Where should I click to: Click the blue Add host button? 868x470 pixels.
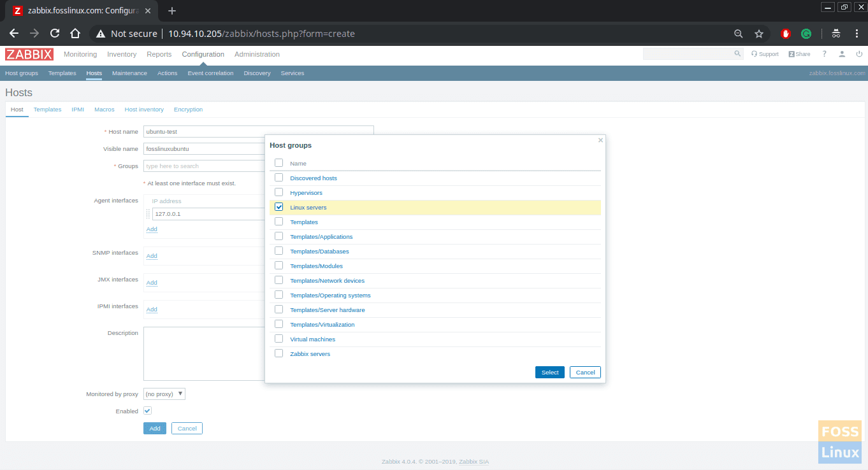155,429
